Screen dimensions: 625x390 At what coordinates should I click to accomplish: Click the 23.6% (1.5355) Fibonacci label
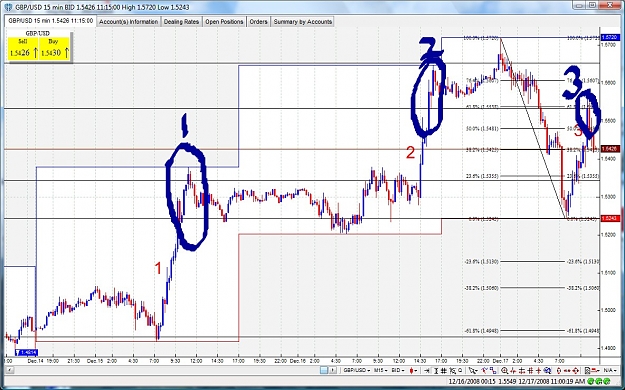(482, 176)
